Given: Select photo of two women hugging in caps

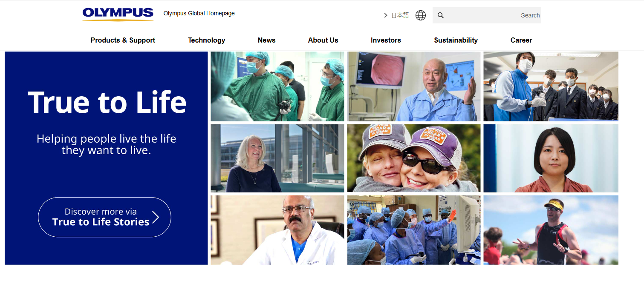Looking at the screenshot, I should coord(413,158).
